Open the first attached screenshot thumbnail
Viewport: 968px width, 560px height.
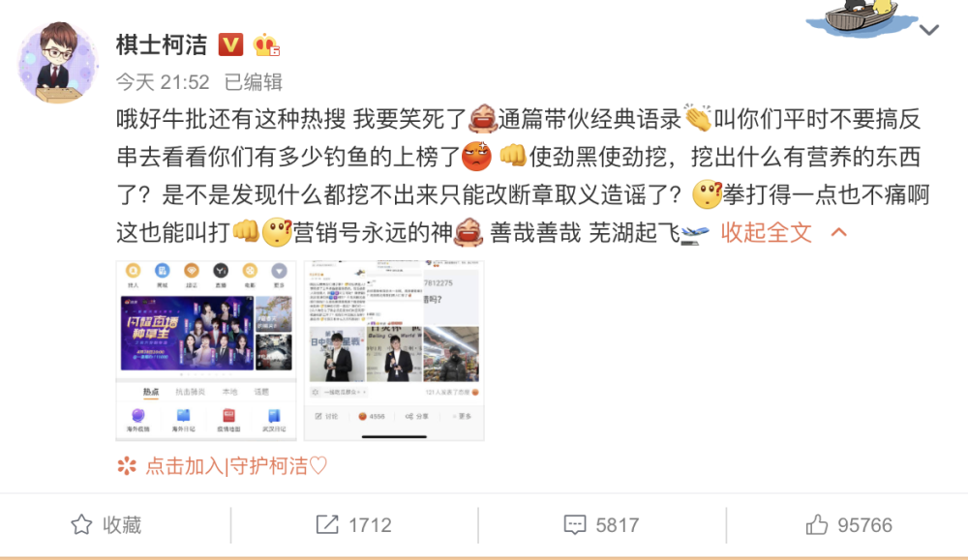206,350
